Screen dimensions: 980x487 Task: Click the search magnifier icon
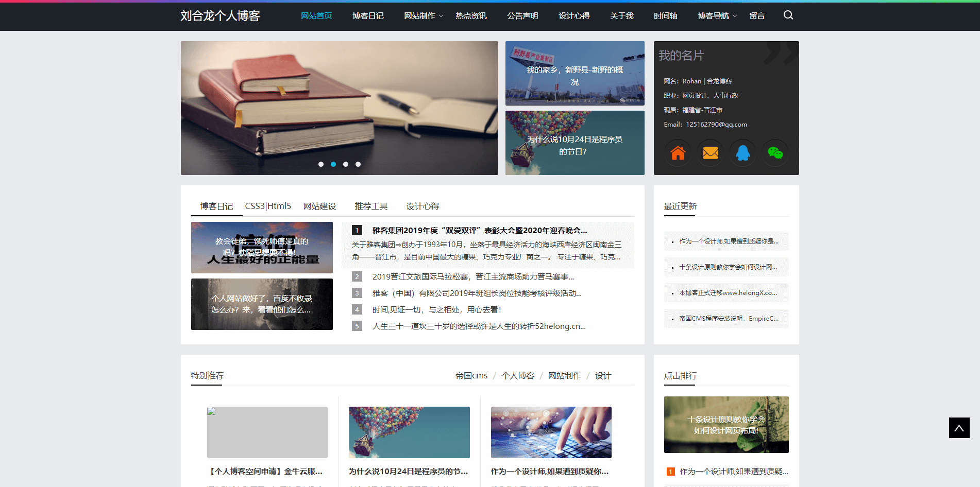click(788, 15)
